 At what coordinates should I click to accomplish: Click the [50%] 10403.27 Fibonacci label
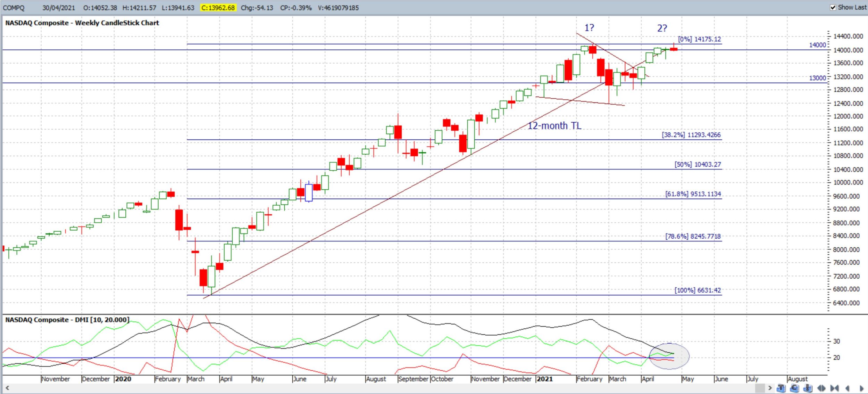[698, 164]
